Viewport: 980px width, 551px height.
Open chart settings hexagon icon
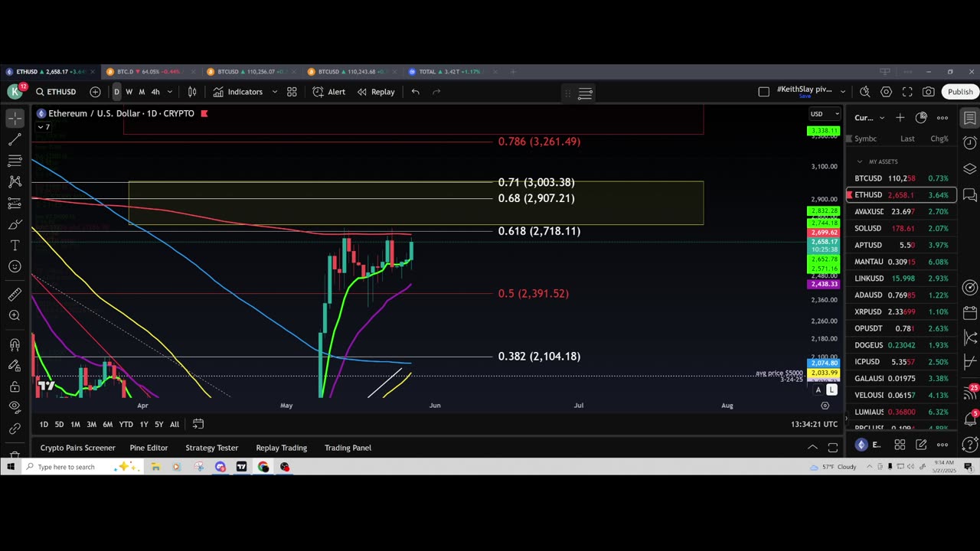[887, 92]
